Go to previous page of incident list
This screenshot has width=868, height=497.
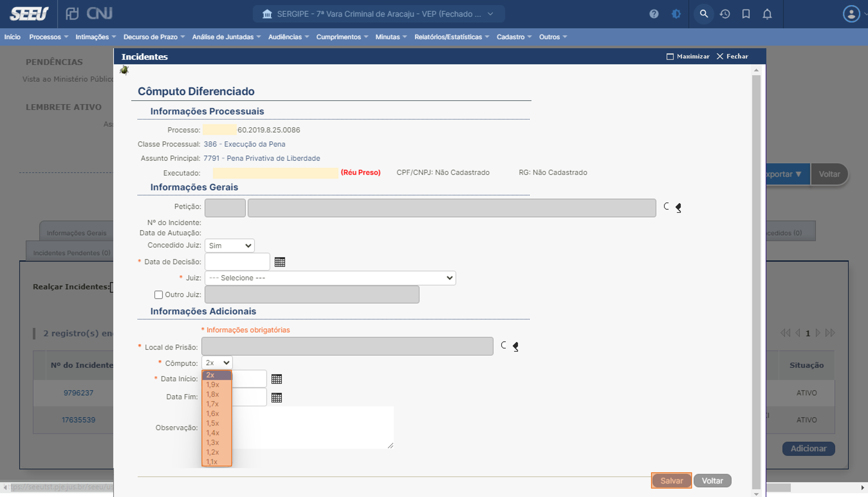click(798, 333)
